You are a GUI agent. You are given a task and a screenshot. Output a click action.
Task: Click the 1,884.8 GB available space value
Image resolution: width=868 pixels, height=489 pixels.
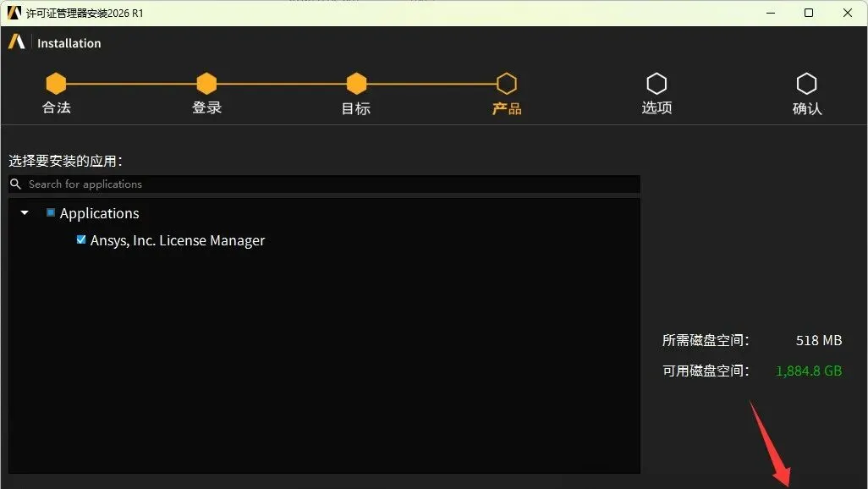pyautogui.click(x=809, y=371)
